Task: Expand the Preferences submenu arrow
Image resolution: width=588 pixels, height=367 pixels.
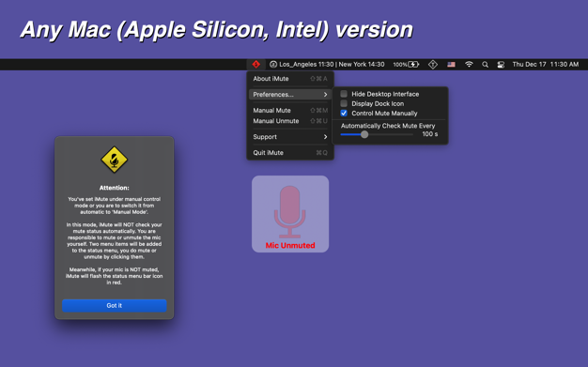Action: pos(325,95)
